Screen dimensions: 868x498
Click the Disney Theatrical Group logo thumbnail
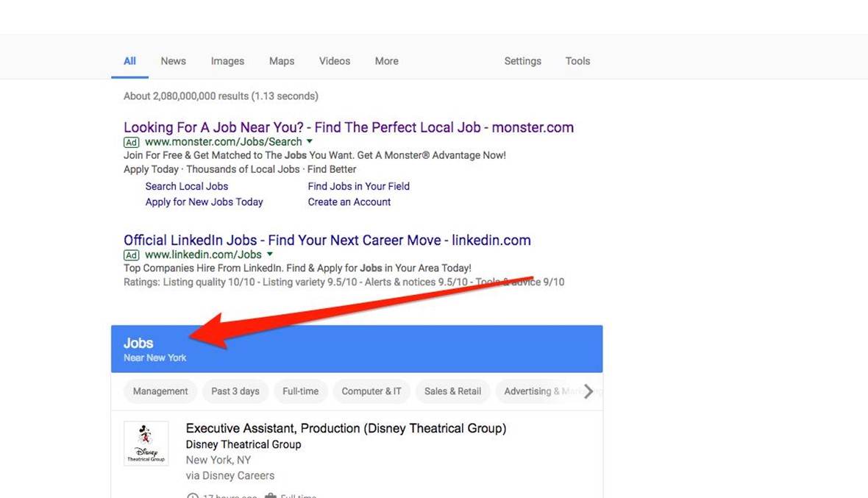click(146, 443)
